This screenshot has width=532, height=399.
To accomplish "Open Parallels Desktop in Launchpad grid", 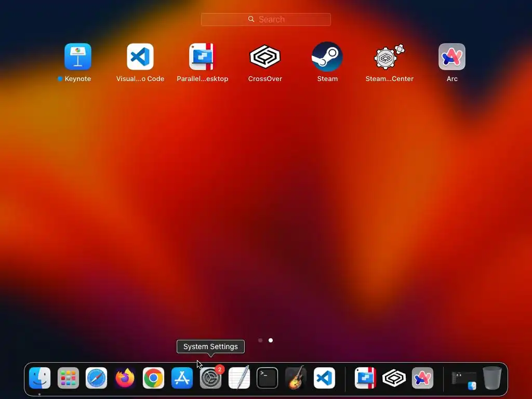I will click(x=202, y=57).
